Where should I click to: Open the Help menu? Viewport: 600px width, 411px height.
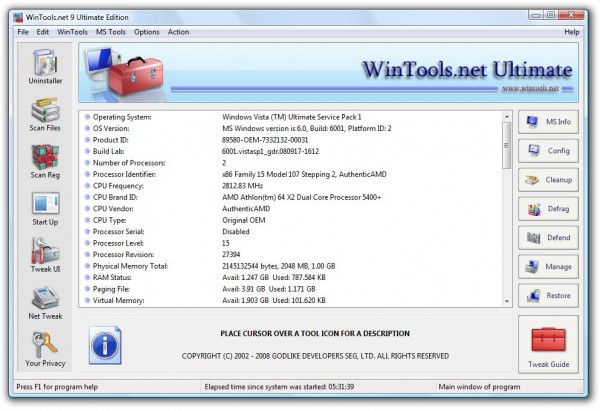[x=571, y=32]
